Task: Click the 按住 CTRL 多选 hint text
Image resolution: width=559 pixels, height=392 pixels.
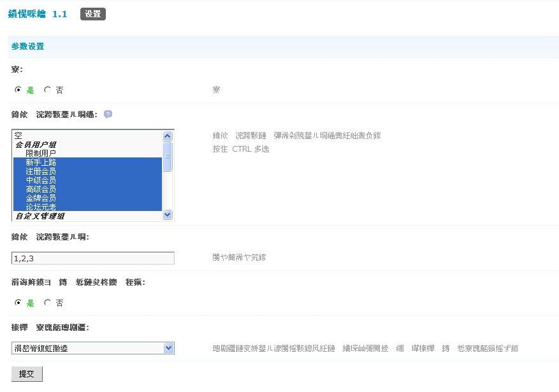Action: (241, 149)
